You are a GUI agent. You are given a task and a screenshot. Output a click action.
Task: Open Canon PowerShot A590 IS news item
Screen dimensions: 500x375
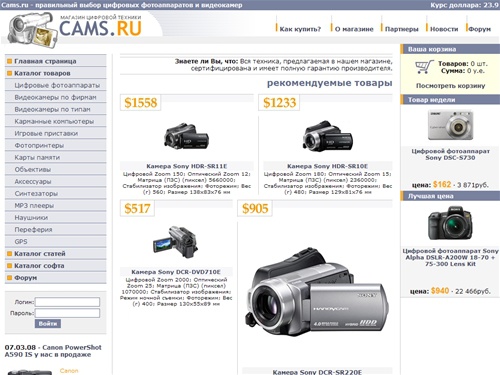(53, 351)
